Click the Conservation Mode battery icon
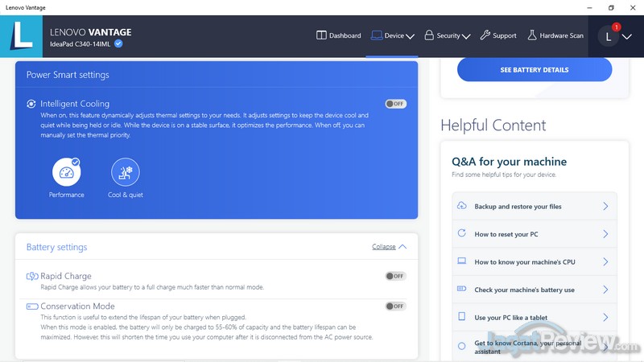This screenshot has width=644, height=362. pyautogui.click(x=32, y=306)
